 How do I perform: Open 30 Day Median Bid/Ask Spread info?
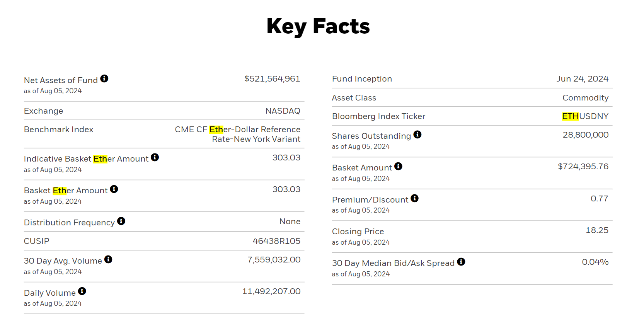[461, 262]
